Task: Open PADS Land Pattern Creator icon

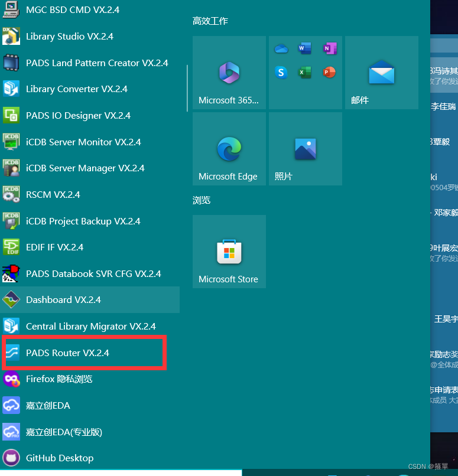Action: [11, 63]
